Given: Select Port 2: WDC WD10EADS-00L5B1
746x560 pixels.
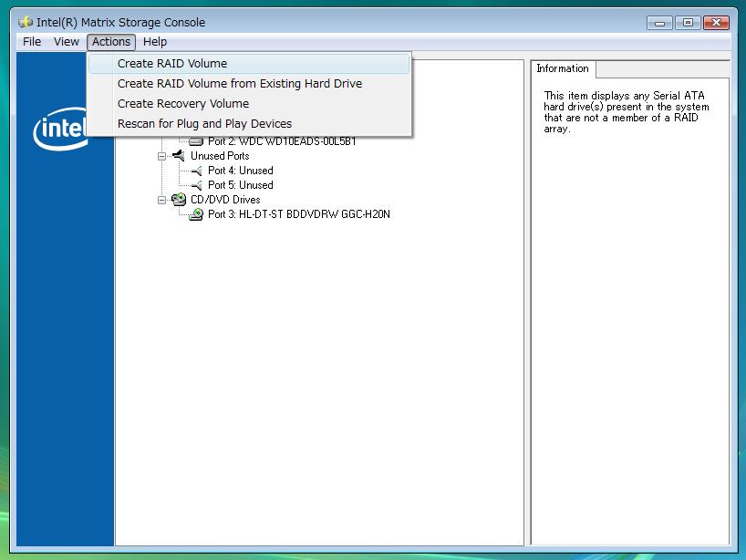Looking at the screenshot, I should pyautogui.click(x=282, y=141).
